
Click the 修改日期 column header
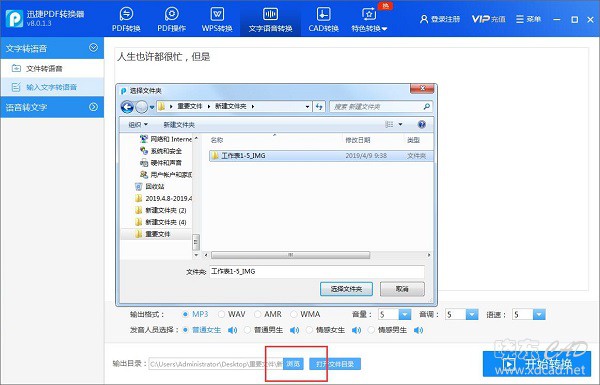pos(358,140)
